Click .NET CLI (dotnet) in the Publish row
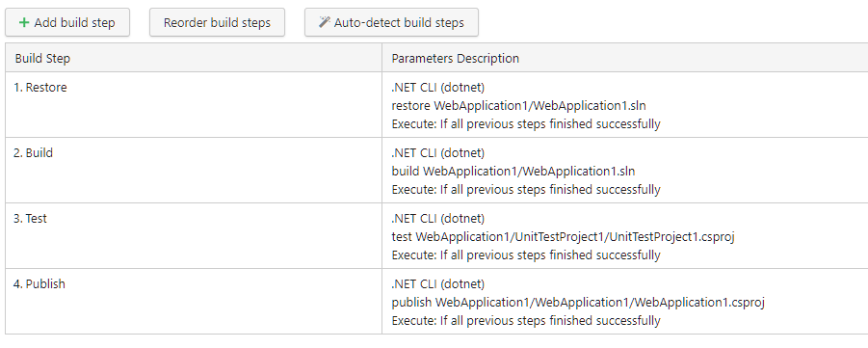The height and width of the screenshot is (348, 868). 438,283
